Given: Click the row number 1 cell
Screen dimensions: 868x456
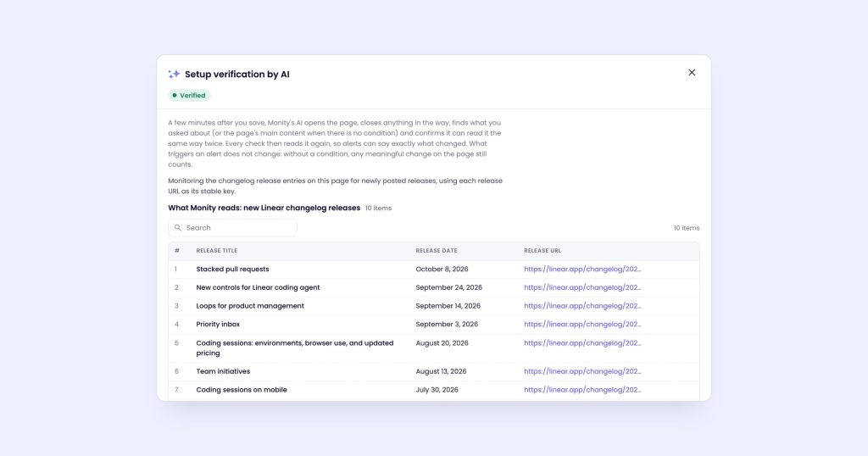Looking at the screenshot, I should (175, 269).
